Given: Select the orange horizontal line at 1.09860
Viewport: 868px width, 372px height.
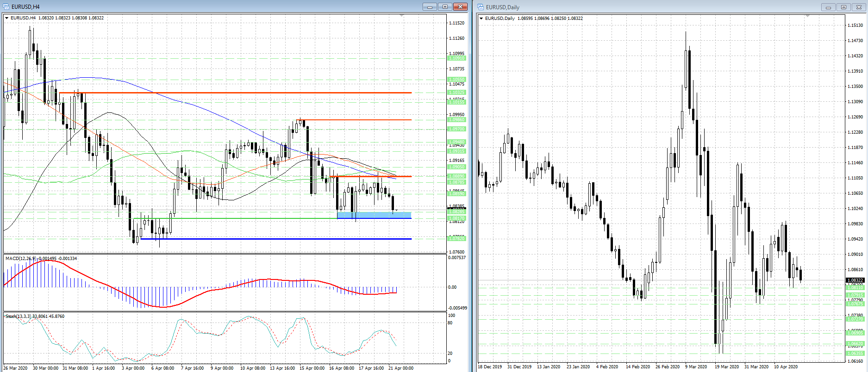Looking at the screenshot, I should pyautogui.click(x=354, y=120).
